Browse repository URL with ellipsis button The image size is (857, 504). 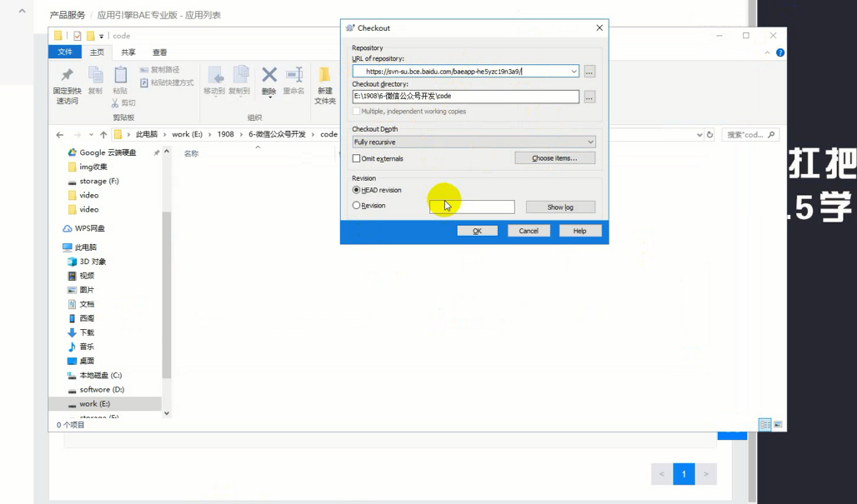coord(589,72)
